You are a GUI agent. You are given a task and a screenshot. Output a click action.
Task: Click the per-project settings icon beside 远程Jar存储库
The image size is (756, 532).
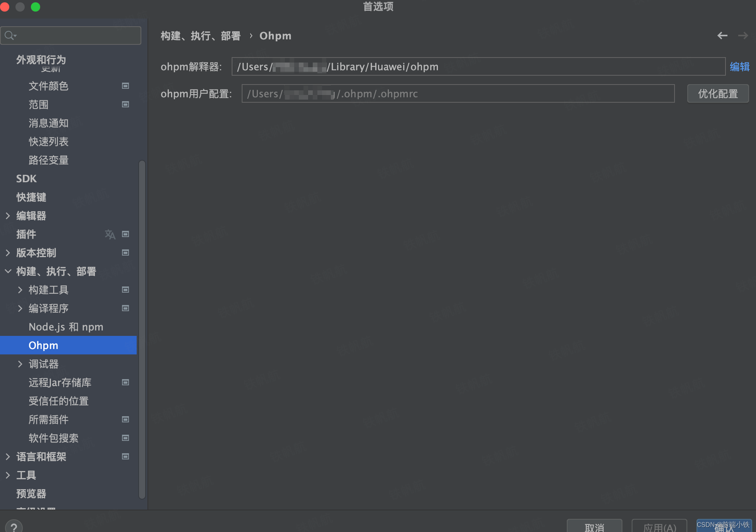(125, 382)
